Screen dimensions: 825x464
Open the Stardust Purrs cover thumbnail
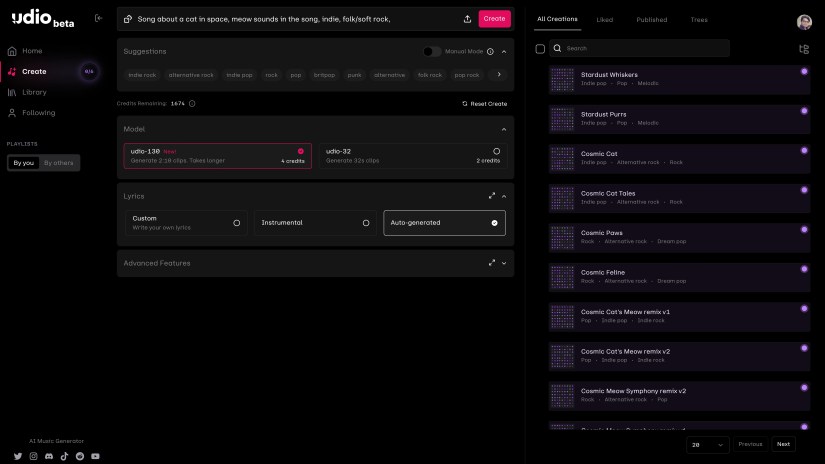(x=562, y=119)
